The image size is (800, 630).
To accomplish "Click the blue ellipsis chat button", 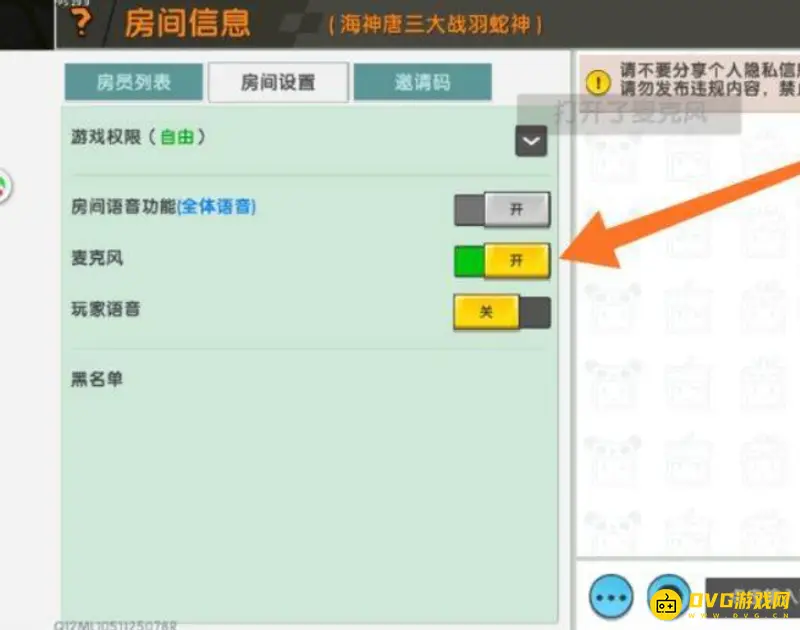I will (x=610, y=595).
